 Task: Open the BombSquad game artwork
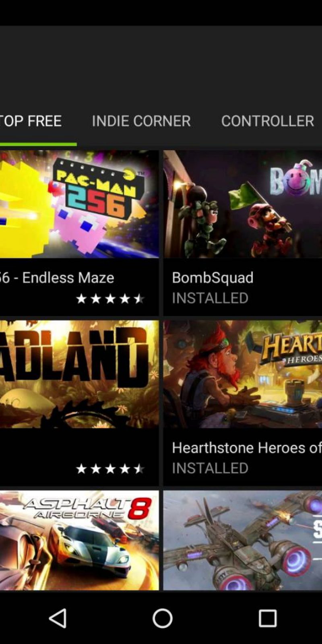point(243,204)
